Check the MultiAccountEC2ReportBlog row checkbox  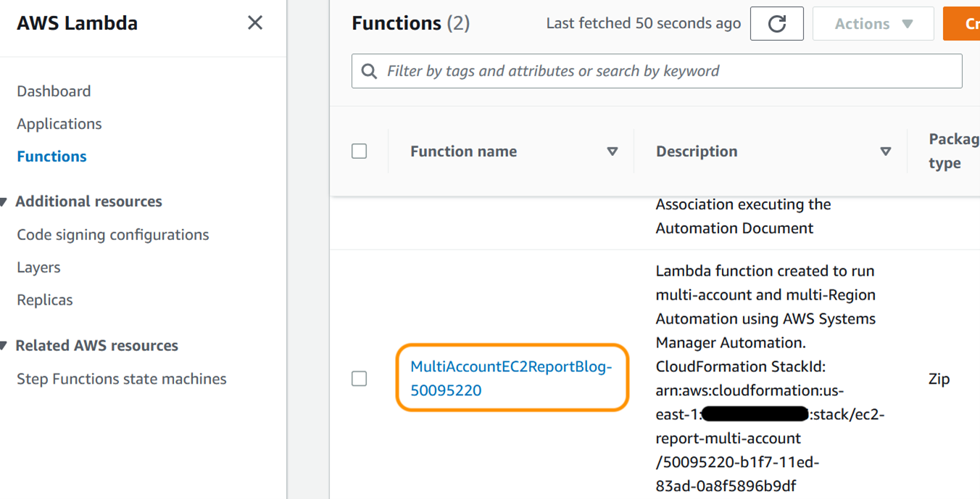[x=359, y=378]
